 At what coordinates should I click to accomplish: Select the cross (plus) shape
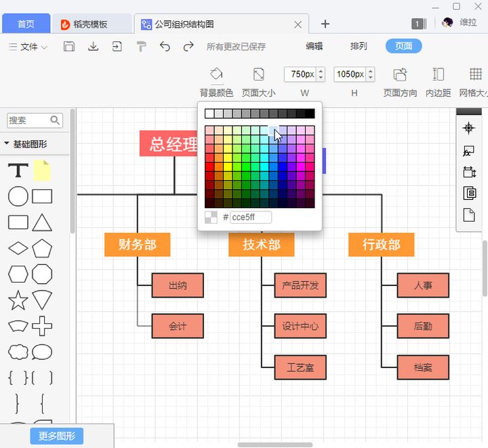[x=42, y=326]
